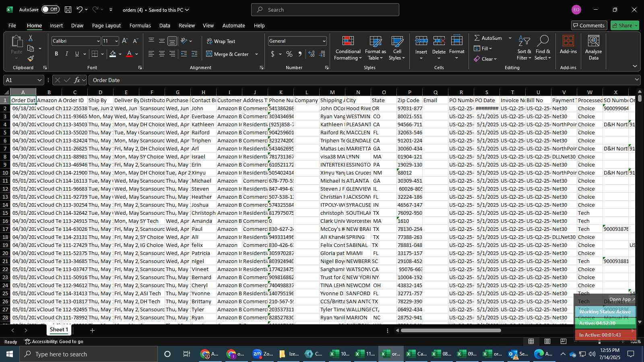Open the Automate tab
The width and height of the screenshot is (644, 362).
(234, 25)
